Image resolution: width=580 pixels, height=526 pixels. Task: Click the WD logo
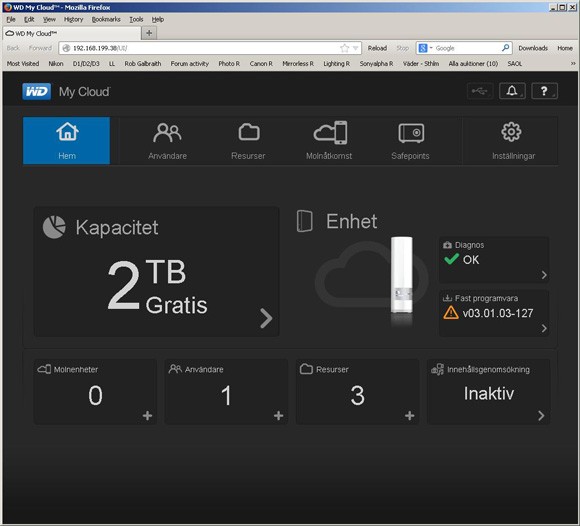click(x=37, y=91)
